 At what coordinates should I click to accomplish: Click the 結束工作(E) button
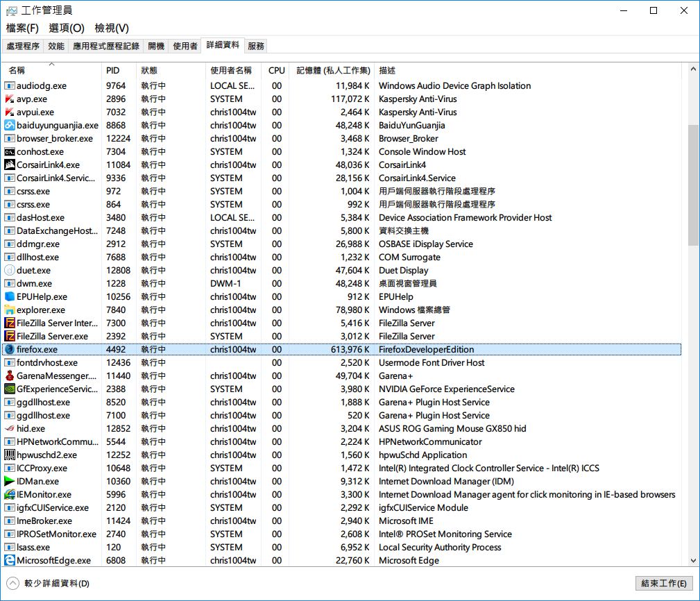(663, 584)
